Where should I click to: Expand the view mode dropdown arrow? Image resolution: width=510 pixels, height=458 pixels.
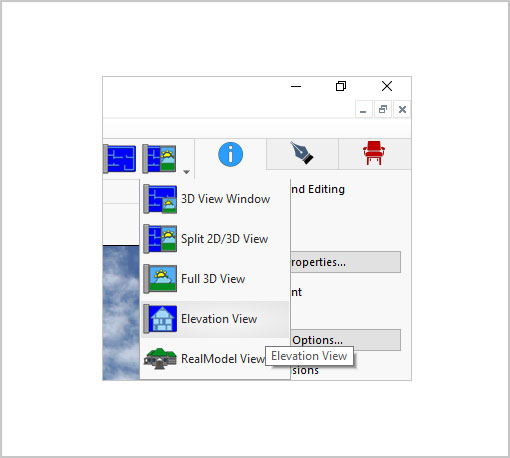click(x=186, y=172)
